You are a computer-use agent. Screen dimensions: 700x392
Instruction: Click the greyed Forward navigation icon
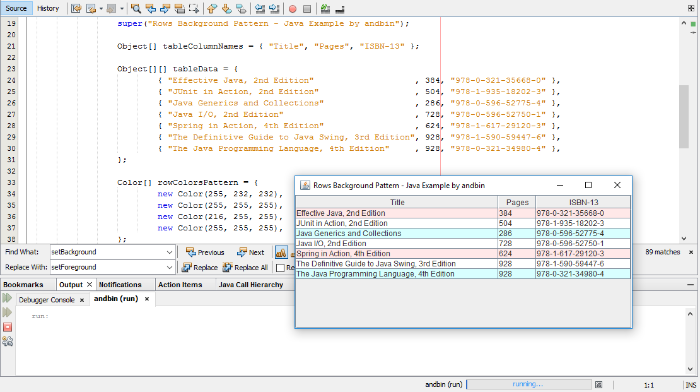(111, 8)
